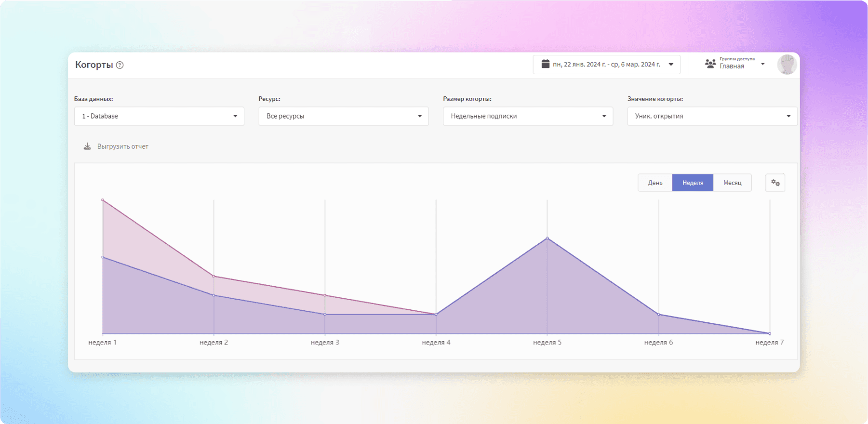Expand the Главная access group caret
Screen dimensions: 868x424
pos(762,64)
